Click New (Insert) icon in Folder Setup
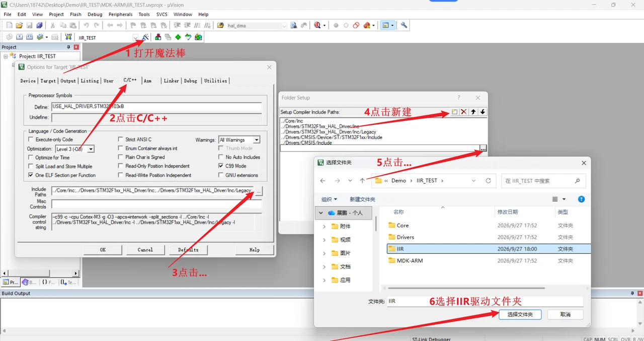Viewport: 644px width, 341px height. tap(454, 112)
